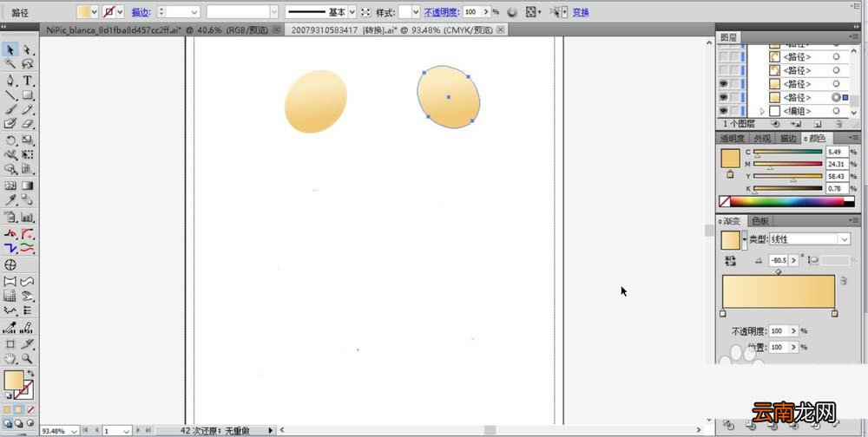868x437 pixels.
Task: Close the NiPic_blanca document tab
Action: click(277, 29)
